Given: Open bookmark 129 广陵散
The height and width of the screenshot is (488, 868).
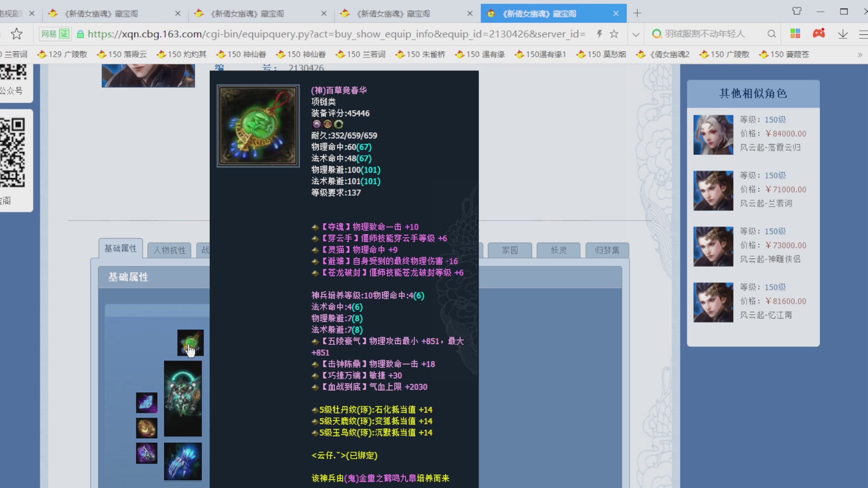Looking at the screenshot, I should click(x=62, y=55).
